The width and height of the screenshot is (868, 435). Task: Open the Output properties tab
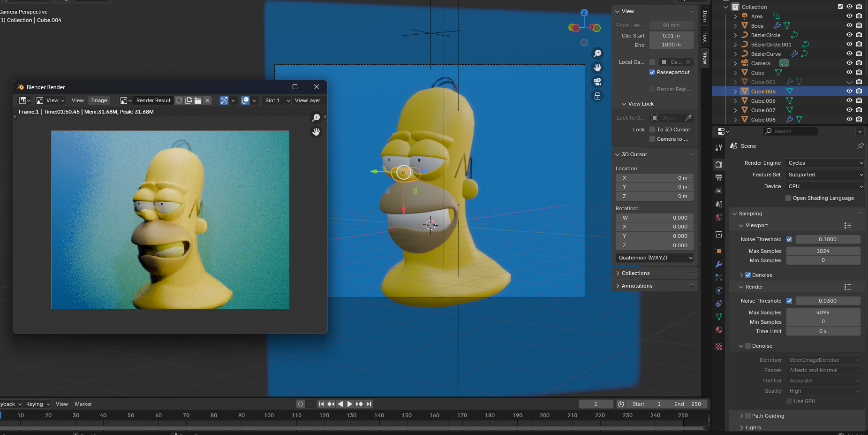[x=719, y=178]
